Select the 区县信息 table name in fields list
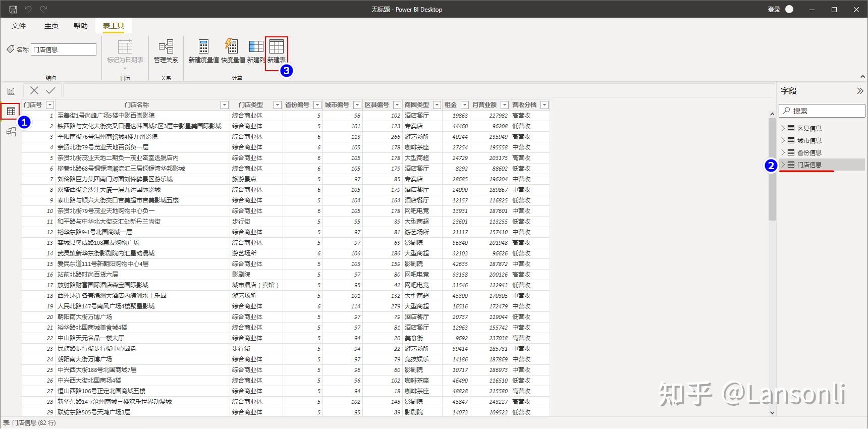Screen dimensions: 868x429 click(x=809, y=128)
